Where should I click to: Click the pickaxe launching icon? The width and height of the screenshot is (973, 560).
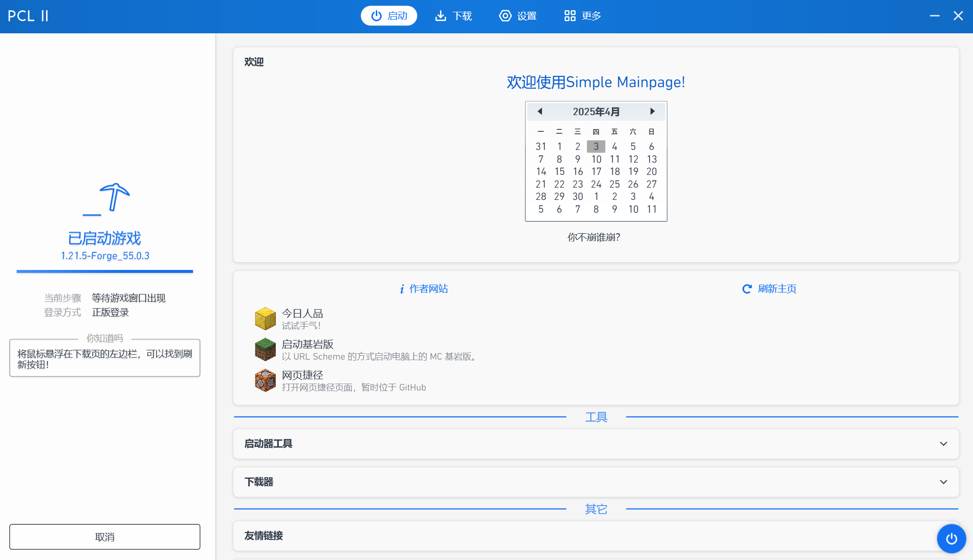tap(106, 199)
